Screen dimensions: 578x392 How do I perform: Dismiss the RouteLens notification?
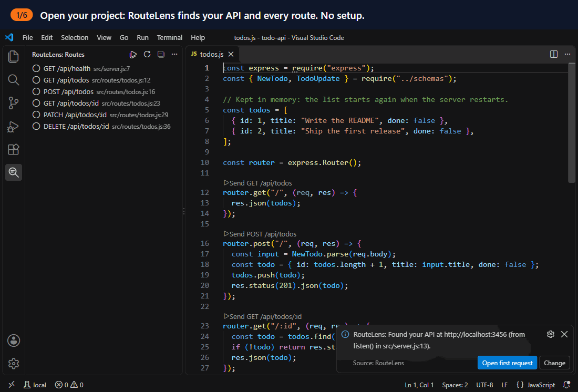[x=564, y=334]
